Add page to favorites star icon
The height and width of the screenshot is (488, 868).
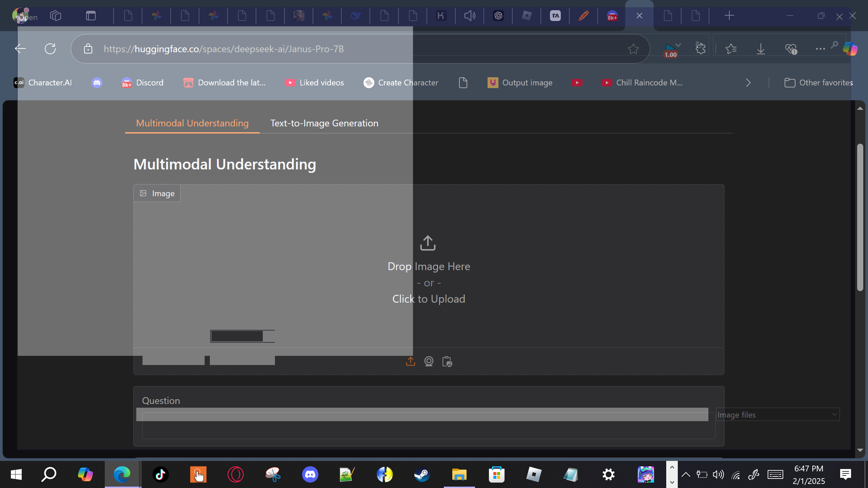tap(633, 49)
